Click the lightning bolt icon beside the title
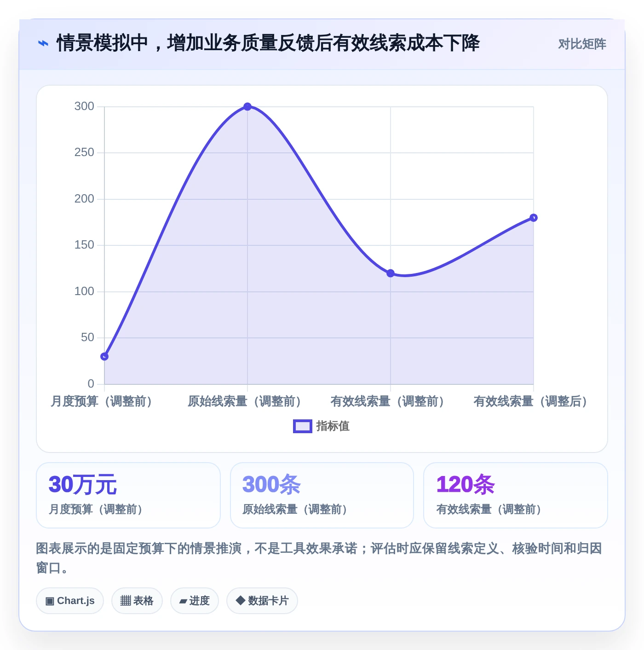 tap(43, 44)
